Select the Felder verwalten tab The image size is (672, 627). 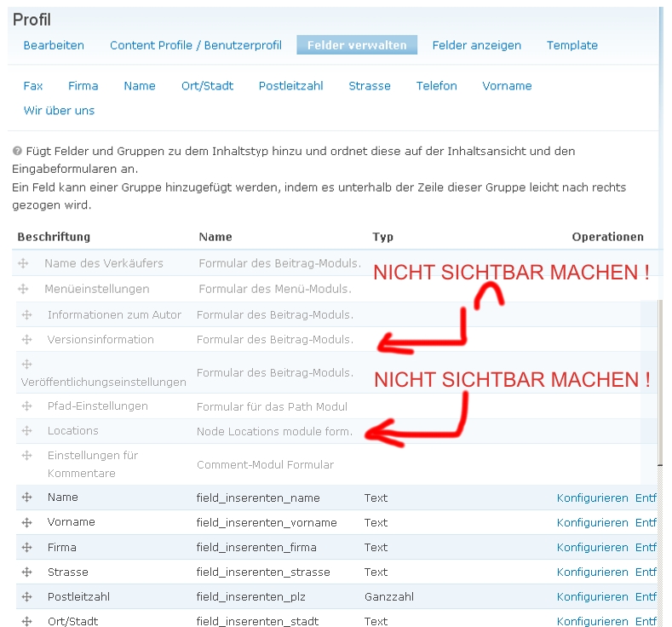pos(357,45)
